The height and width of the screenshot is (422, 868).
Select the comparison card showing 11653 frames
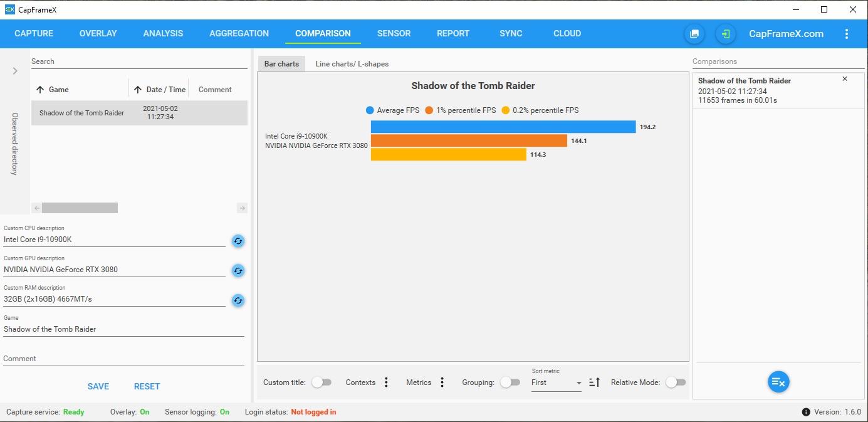pos(778,91)
